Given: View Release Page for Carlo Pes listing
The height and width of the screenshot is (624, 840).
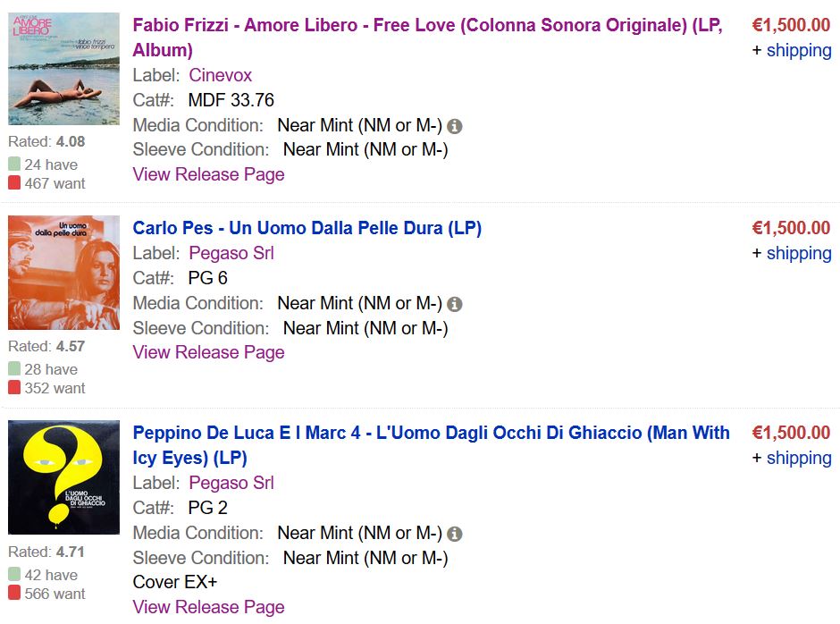Looking at the screenshot, I should tap(208, 352).
